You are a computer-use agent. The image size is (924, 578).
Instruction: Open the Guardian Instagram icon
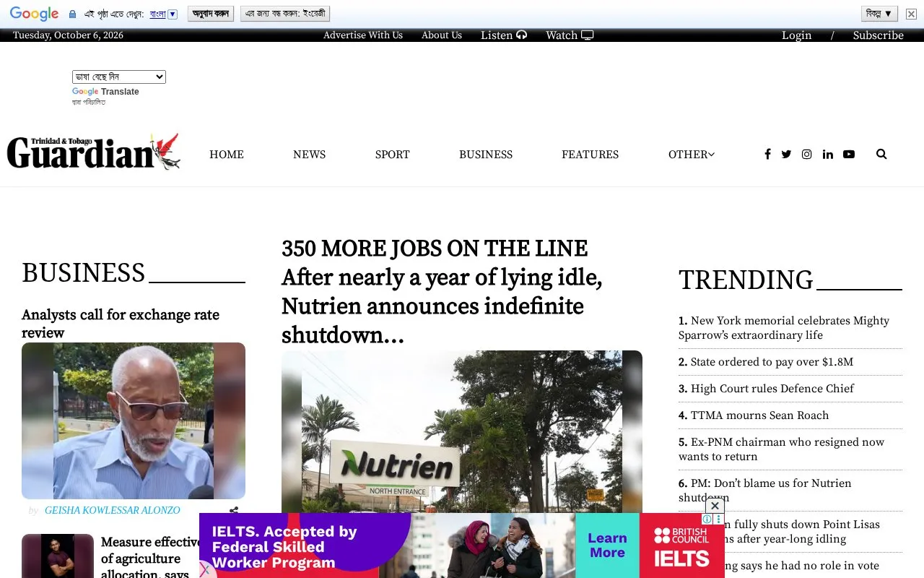point(807,154)
